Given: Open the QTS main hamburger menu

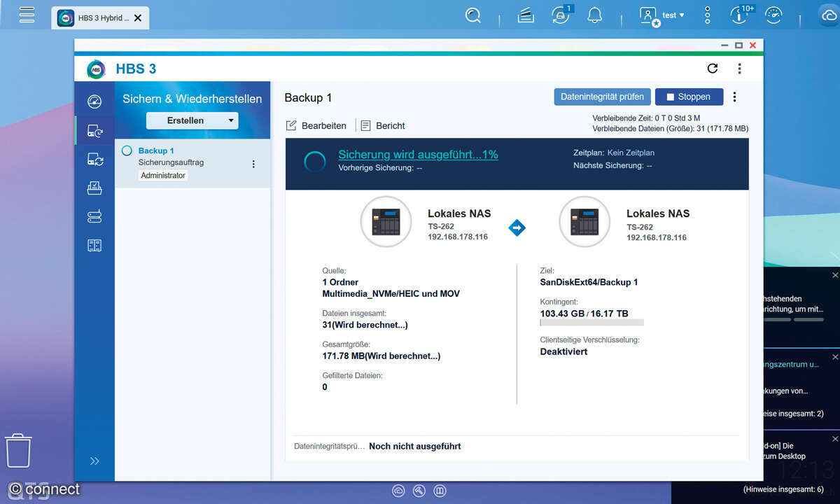Looking at the screenshot, I should (27, 15).
